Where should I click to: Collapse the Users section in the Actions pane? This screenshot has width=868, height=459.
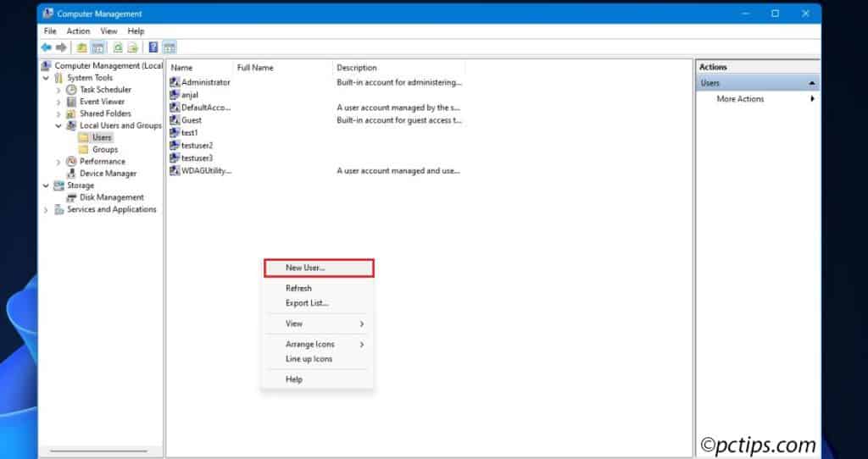coord(812,83)
